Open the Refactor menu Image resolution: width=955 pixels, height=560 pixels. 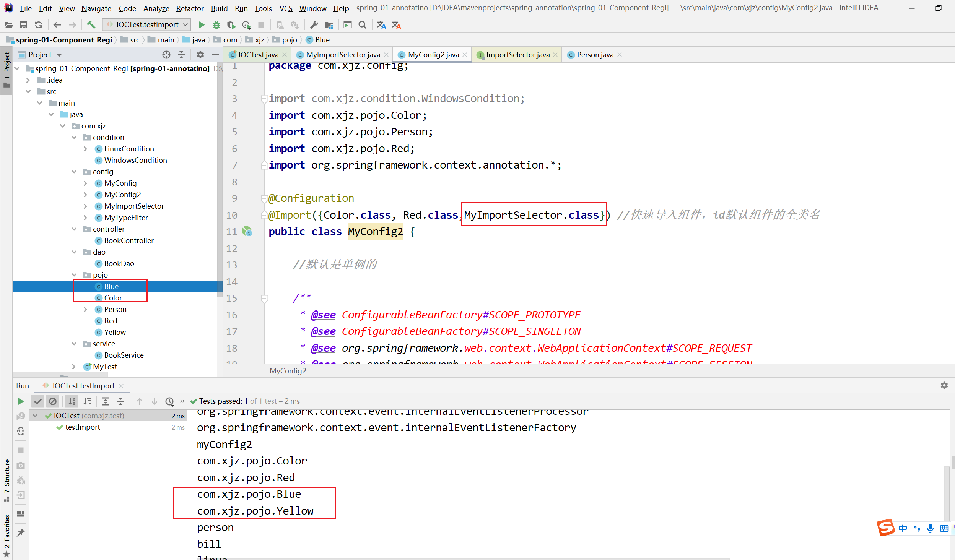pyautogui.click(x=190, y=8)
